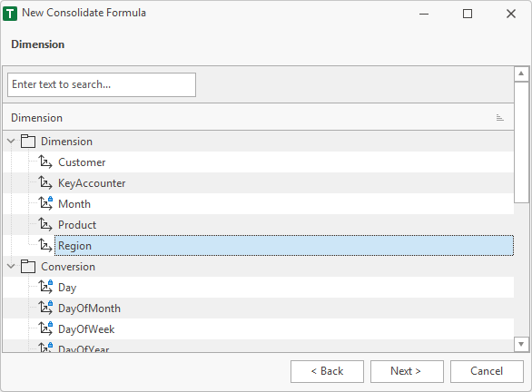This screenshot has height=392, width=532.
Task: Go to the Next step
Action: [x=407, y=371]
